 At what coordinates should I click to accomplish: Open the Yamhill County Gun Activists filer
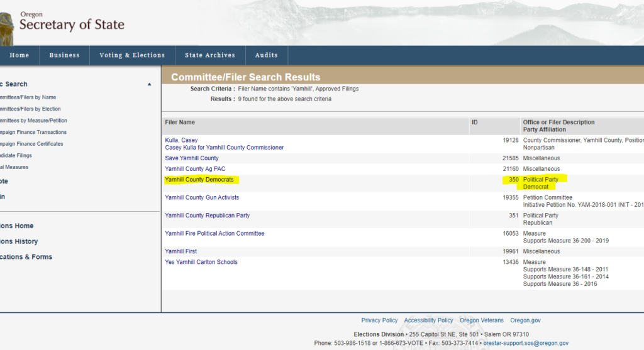(x=202, y=198)
